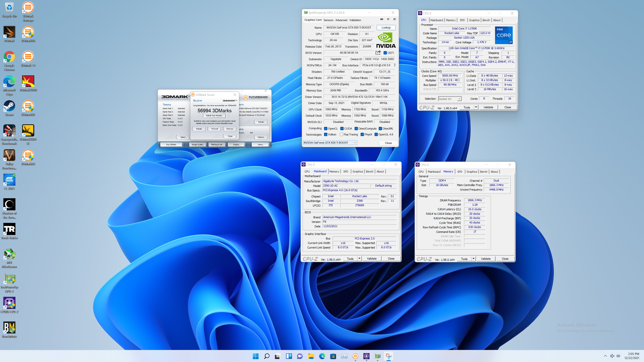Click Mainboard Model field Z590 UD AC
The height and width of the screenshot is (362, 644).
point(346,186)
